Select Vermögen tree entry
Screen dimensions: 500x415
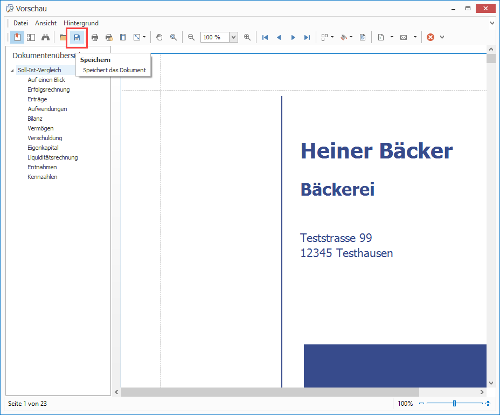point(40,128)
